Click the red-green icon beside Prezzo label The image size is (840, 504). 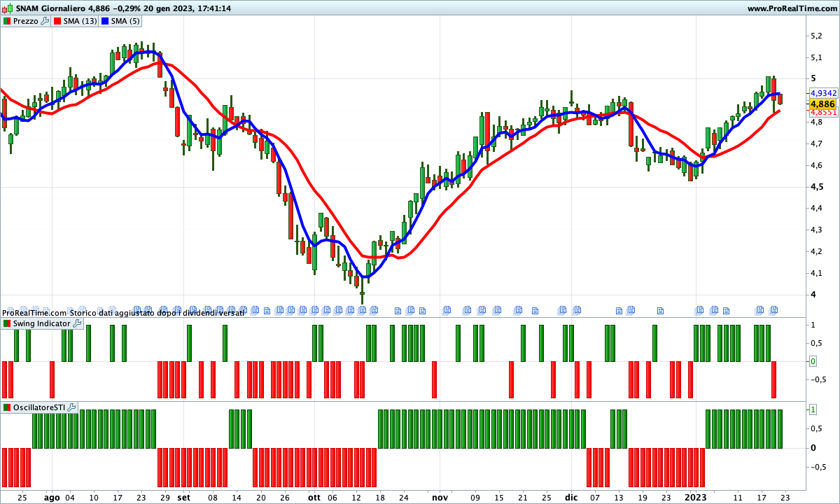coord(7,21)
